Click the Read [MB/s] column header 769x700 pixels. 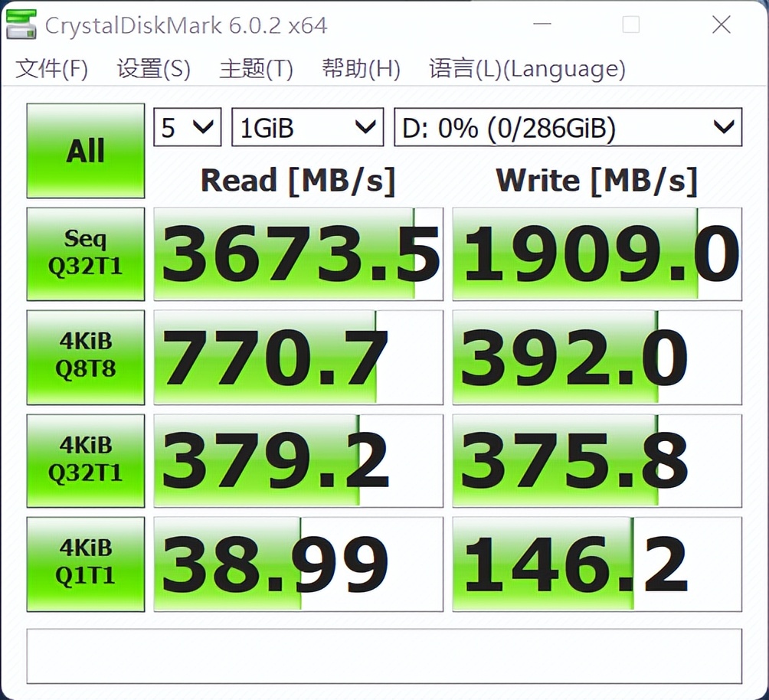click(x=298, y=181)
